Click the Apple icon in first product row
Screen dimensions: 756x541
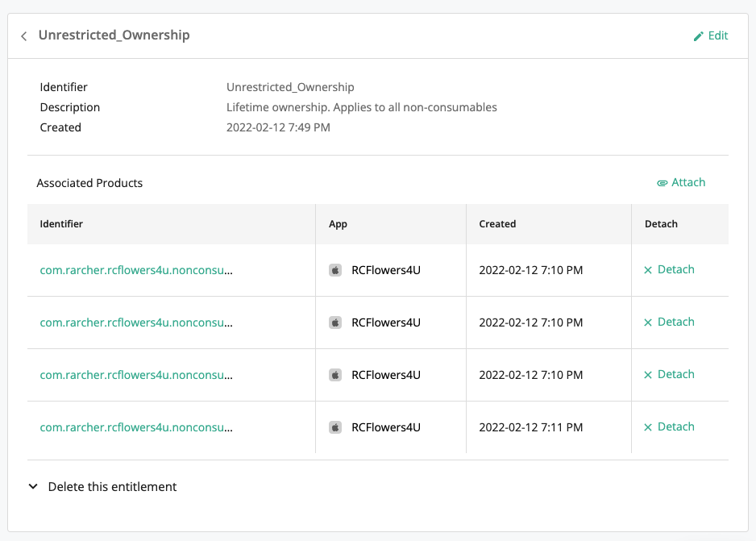click(335, 270)
